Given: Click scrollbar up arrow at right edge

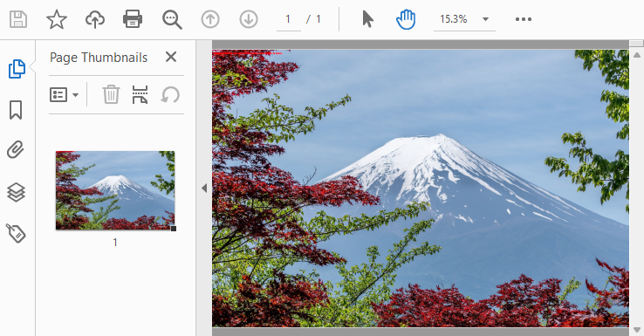Looking at the screenshot, I should tap(637, 55).
